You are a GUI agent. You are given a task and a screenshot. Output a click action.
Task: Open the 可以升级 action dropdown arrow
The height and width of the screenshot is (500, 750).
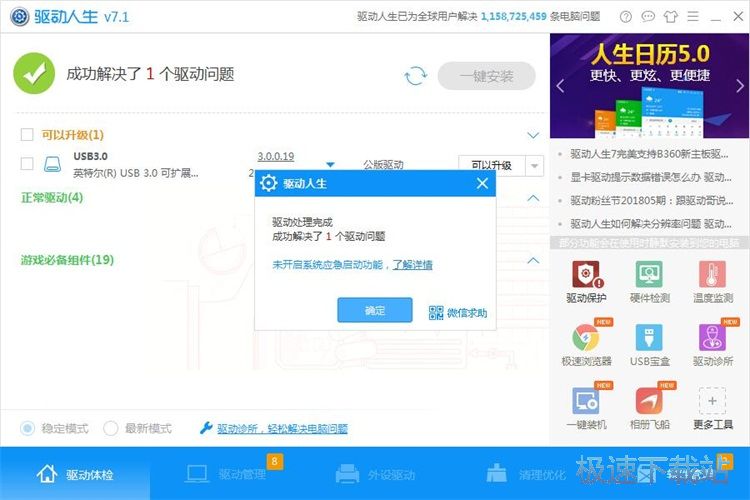click(534, 166)
